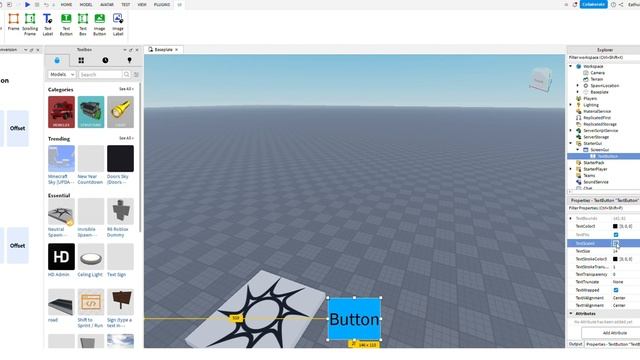This screenshot has width=640, height=360.
Task: Toggle the TextFits checkbox
Action: (616, 235)
